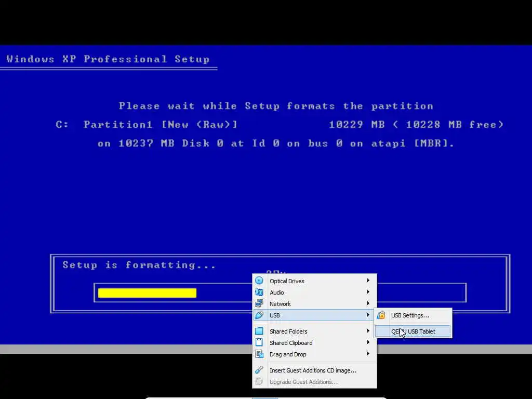
Task: Click the Shared Clipboard icon
Action: (259, 343)
